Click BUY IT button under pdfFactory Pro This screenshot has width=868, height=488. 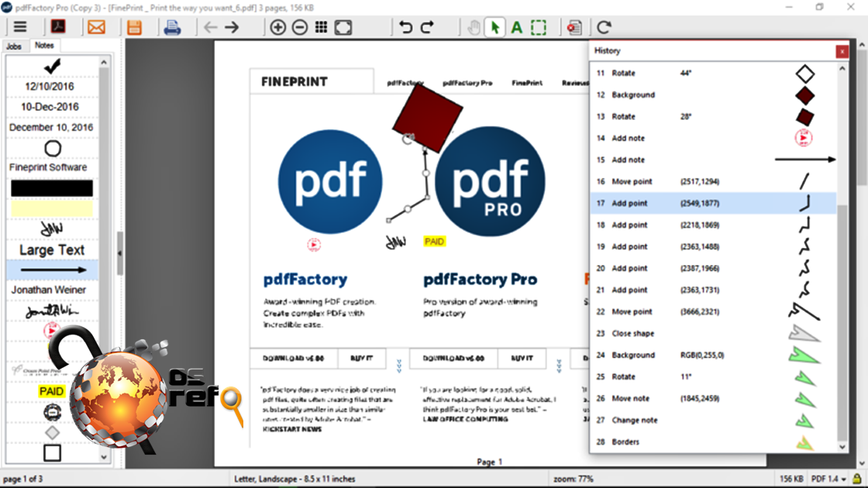coord(522,359)
